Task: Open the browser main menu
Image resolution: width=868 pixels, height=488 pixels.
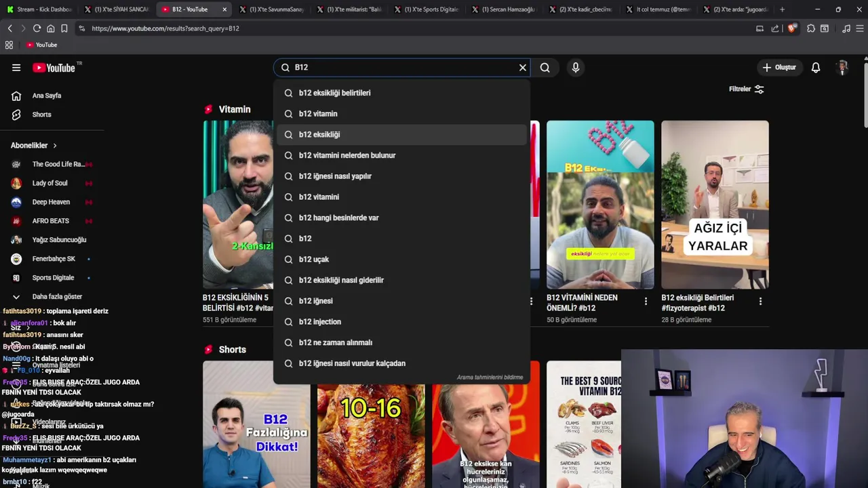Action: tap(860, 28)
